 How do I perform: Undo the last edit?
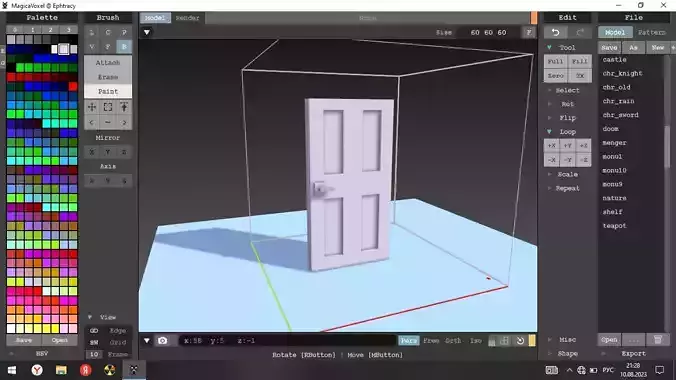tap(556, 32)
